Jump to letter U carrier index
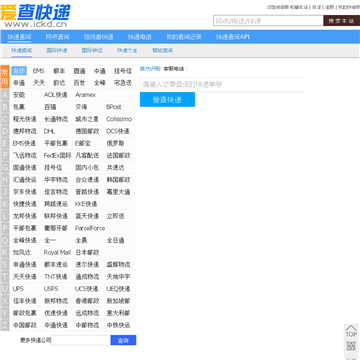 click(x=5, y=289)
